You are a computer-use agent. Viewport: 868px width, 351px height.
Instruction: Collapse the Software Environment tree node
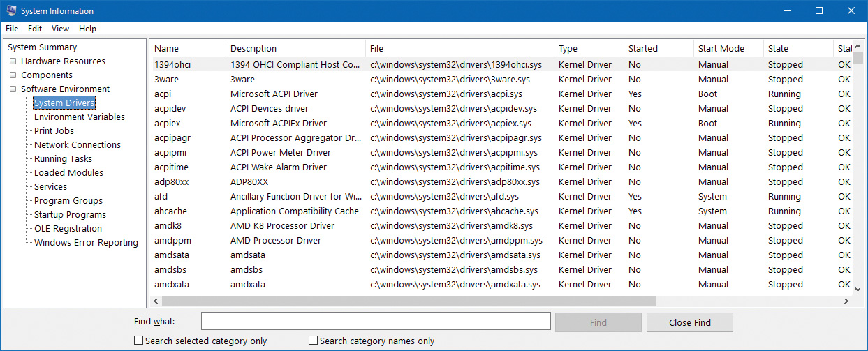(x=13, y=89)
